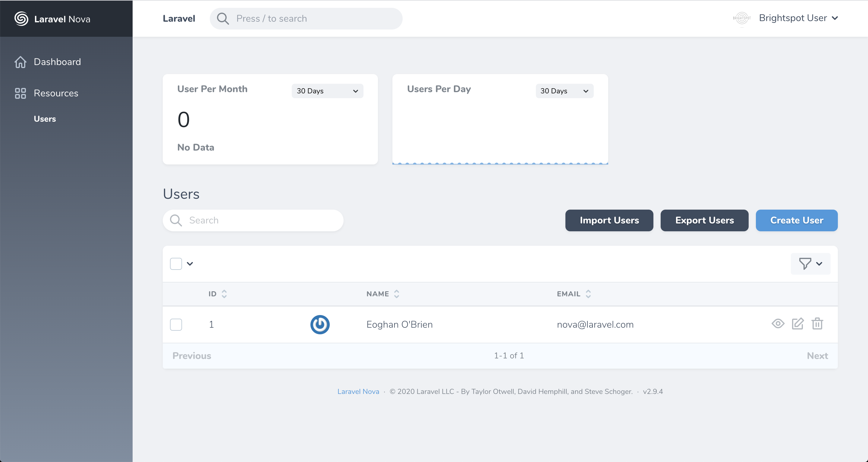Open the Users Per Day range dropdown
The height and width of the screenshot is (462, 868).
565,91
